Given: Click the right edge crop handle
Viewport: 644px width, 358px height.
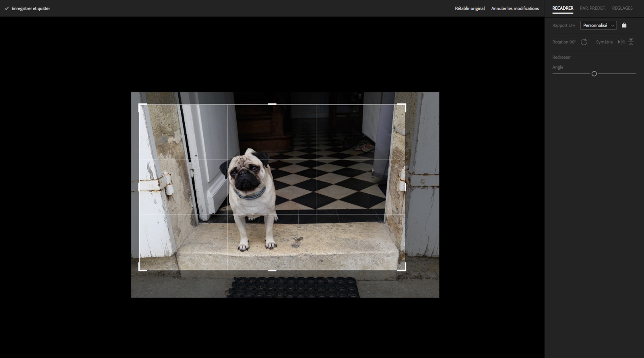Looking at the screenshot, I should [x=405, y=187].
